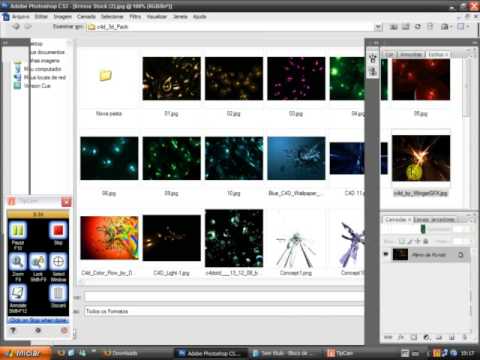Select the C4d_Color_Flow thumbnail

pos(109,238)
